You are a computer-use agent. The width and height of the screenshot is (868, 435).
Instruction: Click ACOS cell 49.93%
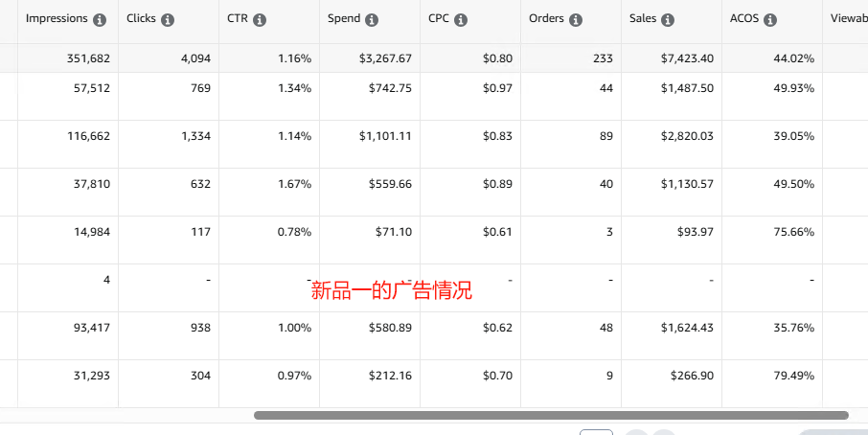[794, 88]
